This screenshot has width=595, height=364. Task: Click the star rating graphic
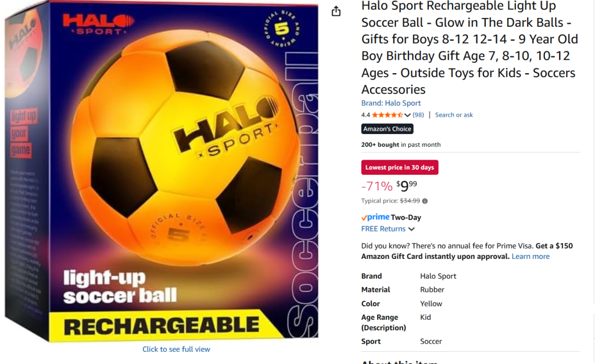pos(388,115)
